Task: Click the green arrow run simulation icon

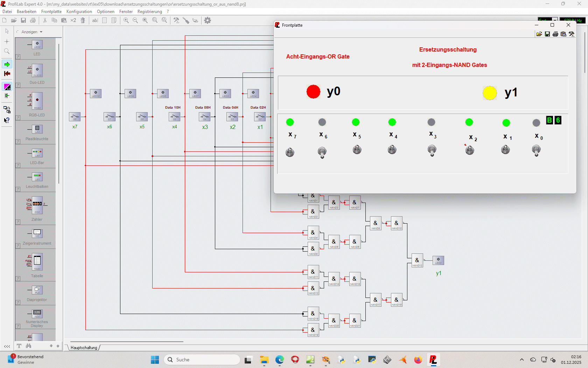Action: point(7,64)
